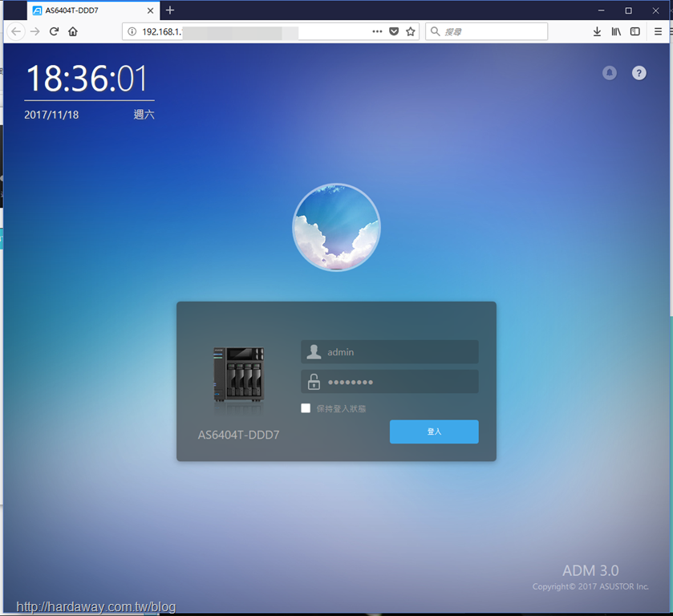Open the Firefox hamburger menu
673x616 pixels.
pos(658,31)
